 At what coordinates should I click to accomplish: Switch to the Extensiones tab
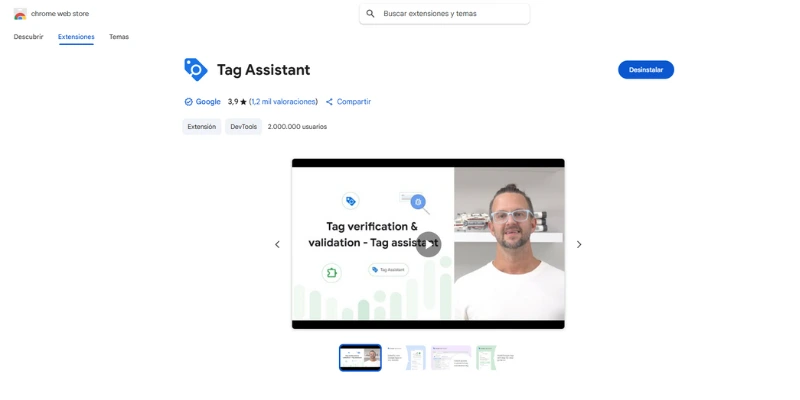point(76,37)
